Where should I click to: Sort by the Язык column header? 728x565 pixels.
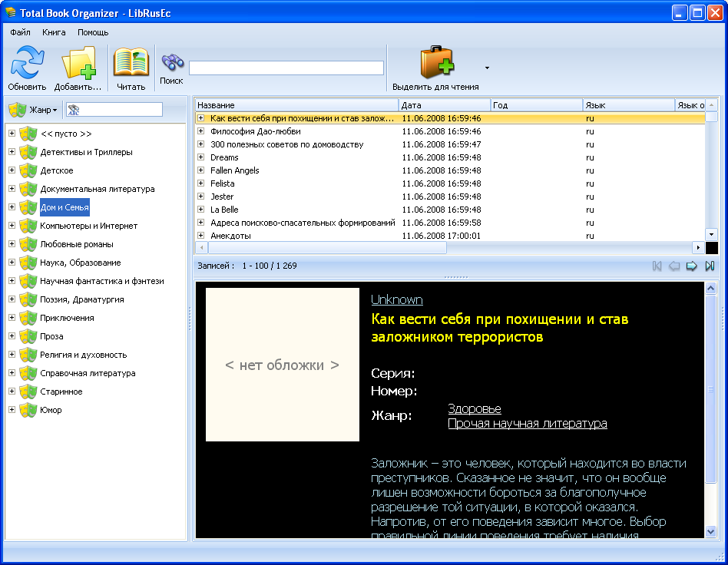point(628,105)
